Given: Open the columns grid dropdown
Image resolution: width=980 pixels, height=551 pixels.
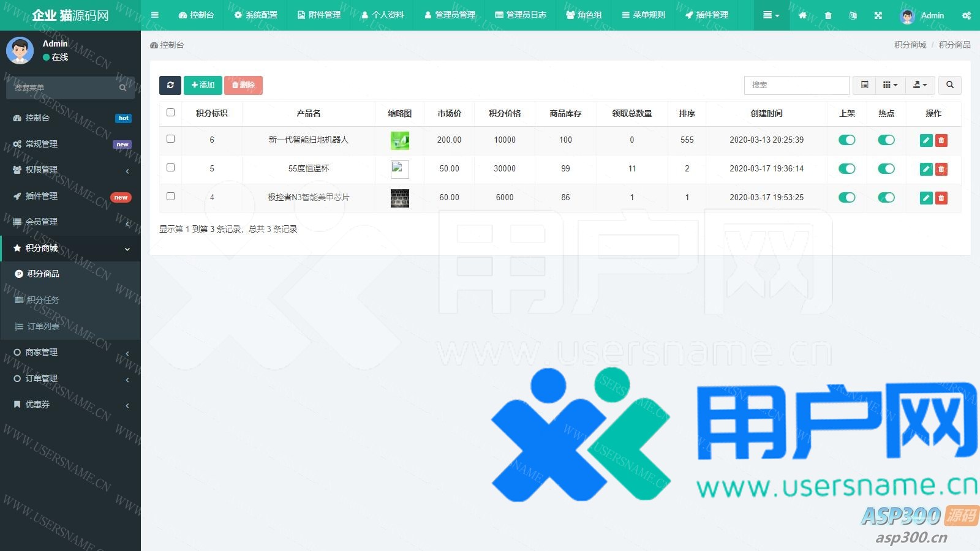Looking at the screenshot, I should [890, 85].
